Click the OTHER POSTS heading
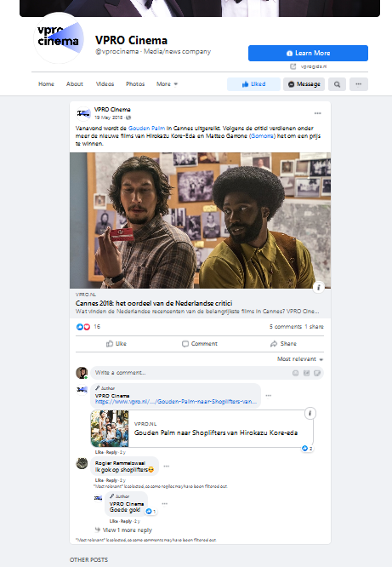Viewport: 392px width, 567px height. (89, 560)
